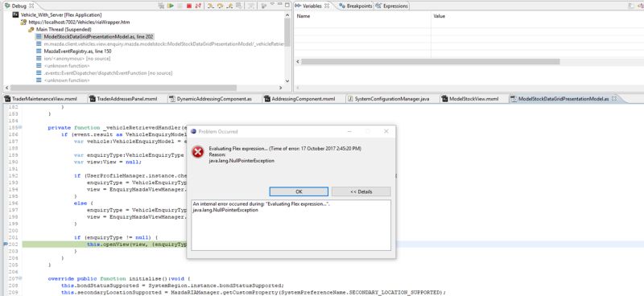Click the thread icon beside Main Thread

click(31, 30)
